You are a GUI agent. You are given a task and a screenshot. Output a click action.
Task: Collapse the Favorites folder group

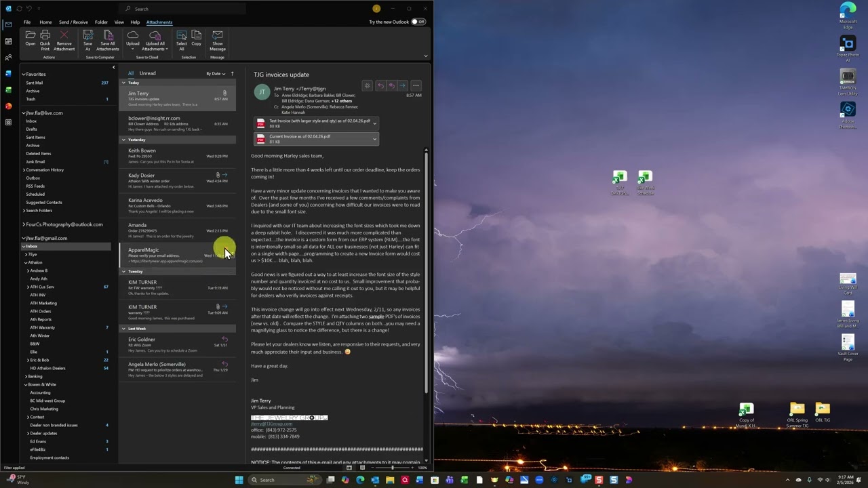point(23,74)
